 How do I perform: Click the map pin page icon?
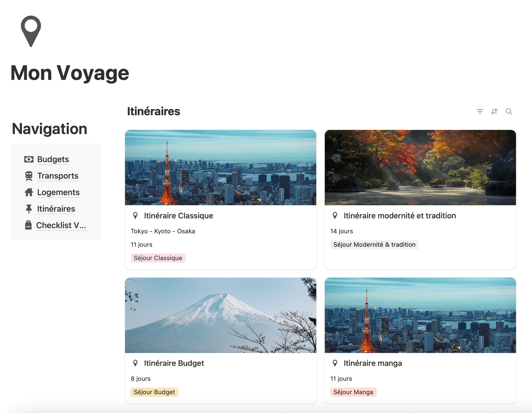[x=31, y=31]
